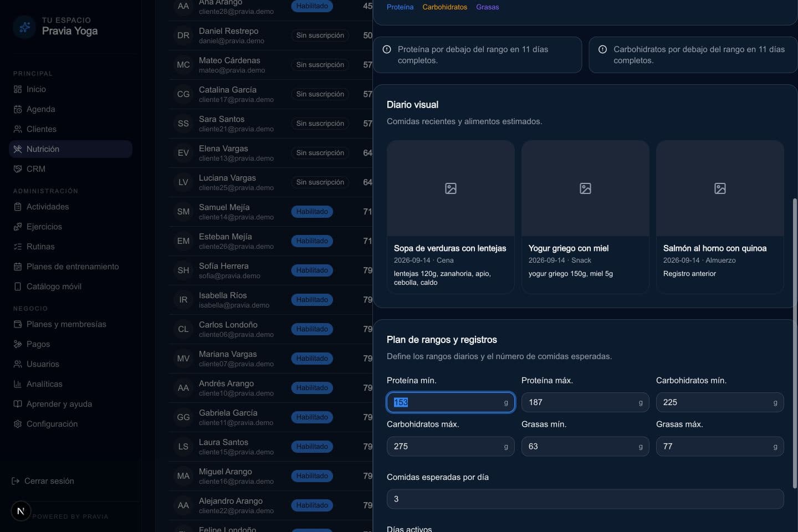The height and width of the screenshot is (532, 798).
Task: Click the Analíticas chart icon
Action: 18,384
